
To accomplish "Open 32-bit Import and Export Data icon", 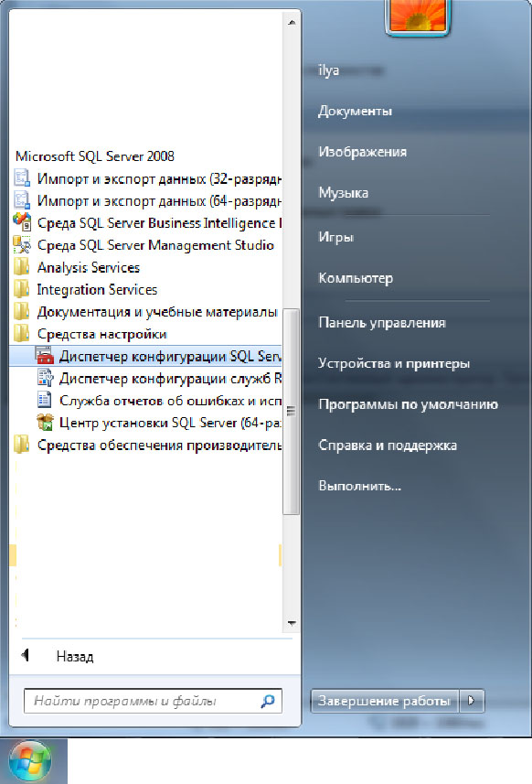I will click(22, 178).
